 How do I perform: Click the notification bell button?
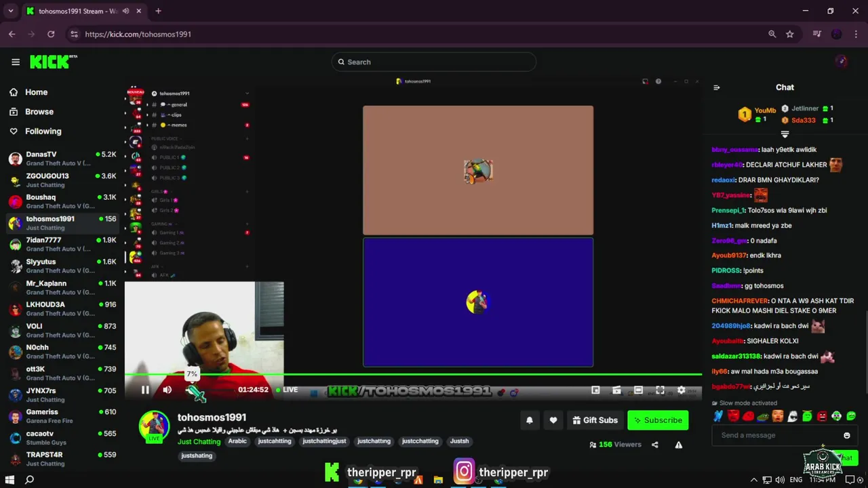pyautogui.click(x=530, y=420)
